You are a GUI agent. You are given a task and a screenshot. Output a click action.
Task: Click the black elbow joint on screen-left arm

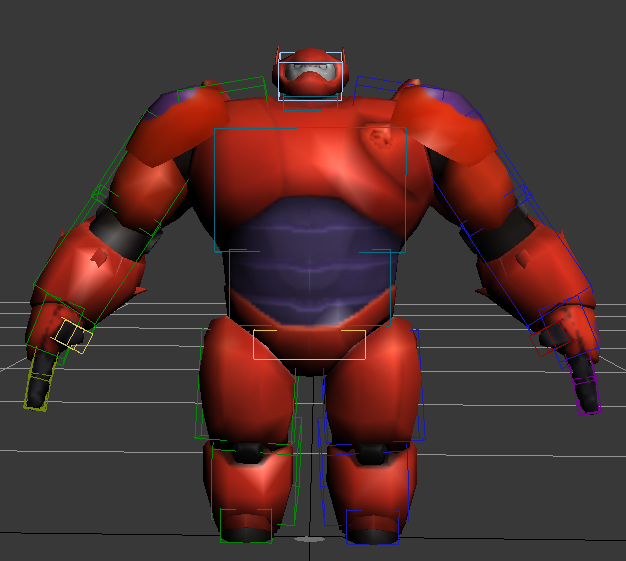click(x=122, y=239)
